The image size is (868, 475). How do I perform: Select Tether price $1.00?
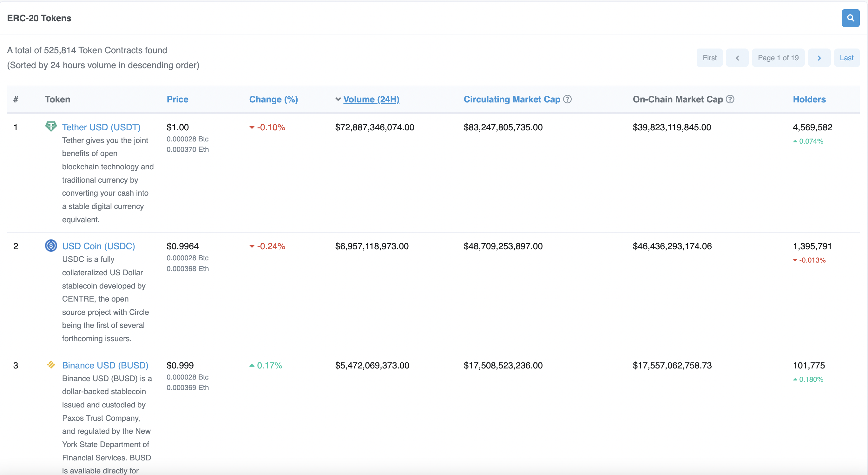(178, 127)
